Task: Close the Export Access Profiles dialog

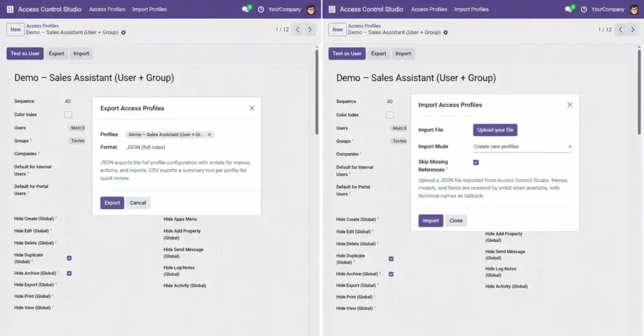Action: coord(252,108)
